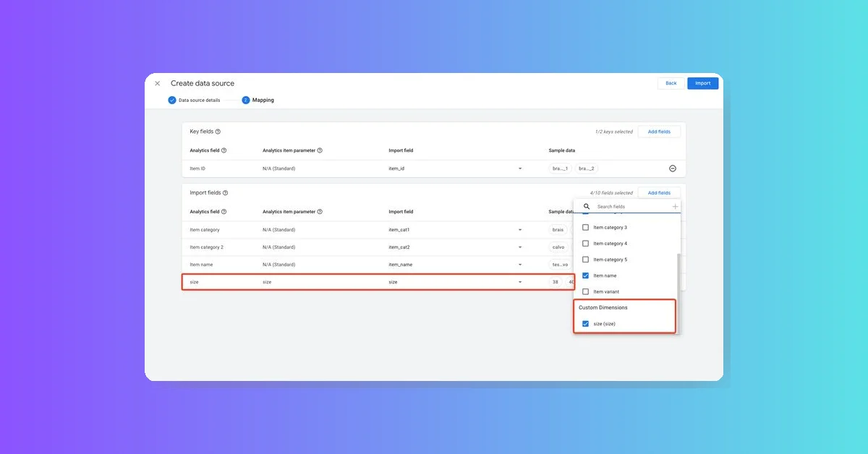Screen dimensions: 868x454
Task: Click the calvo sample data chip
Action: [x=558, y=247]
